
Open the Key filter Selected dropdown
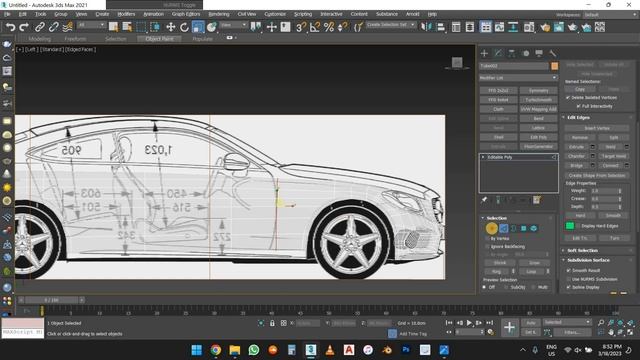tap(567, 322)
